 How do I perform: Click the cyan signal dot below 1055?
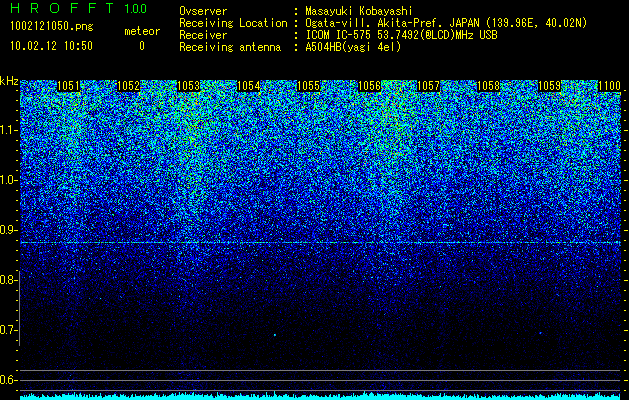coord(275,335)
